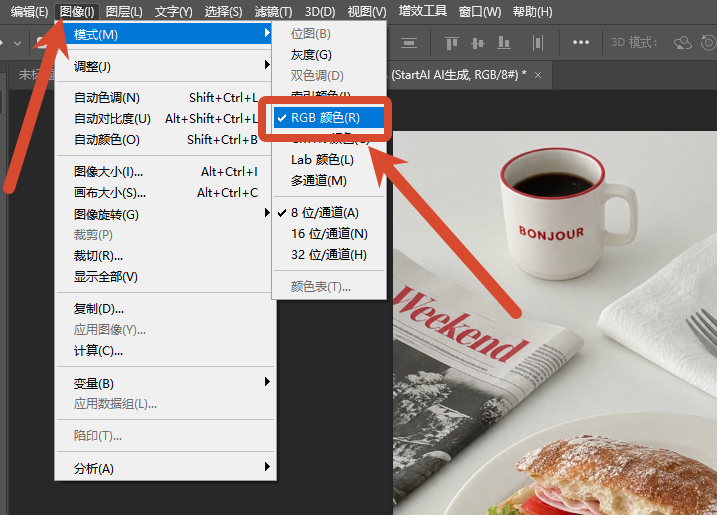Open tool preset dropdown chevron
The height and width of the screenshot is (515, 717).
tap(17, 43)
